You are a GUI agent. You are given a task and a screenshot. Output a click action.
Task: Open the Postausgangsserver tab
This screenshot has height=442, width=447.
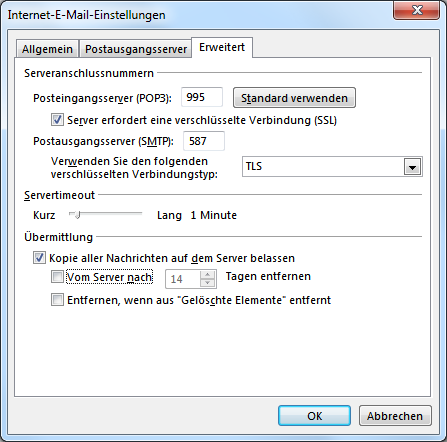136,49
